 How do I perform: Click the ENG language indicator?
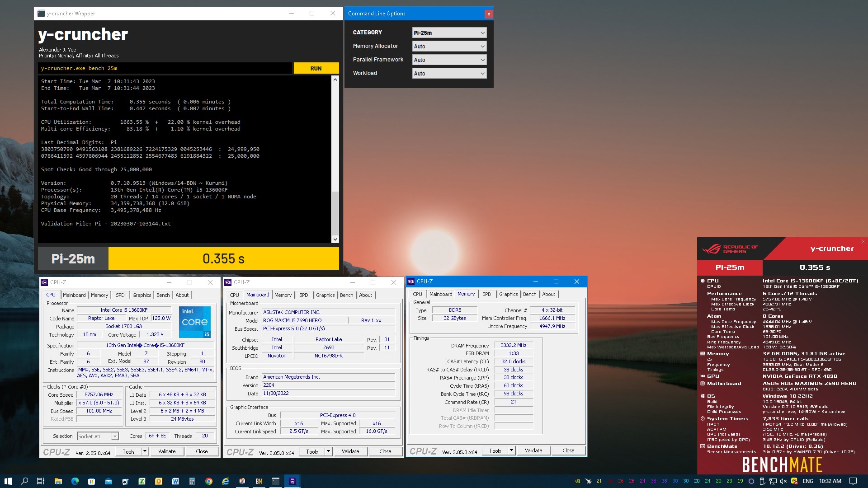[808, 481]
